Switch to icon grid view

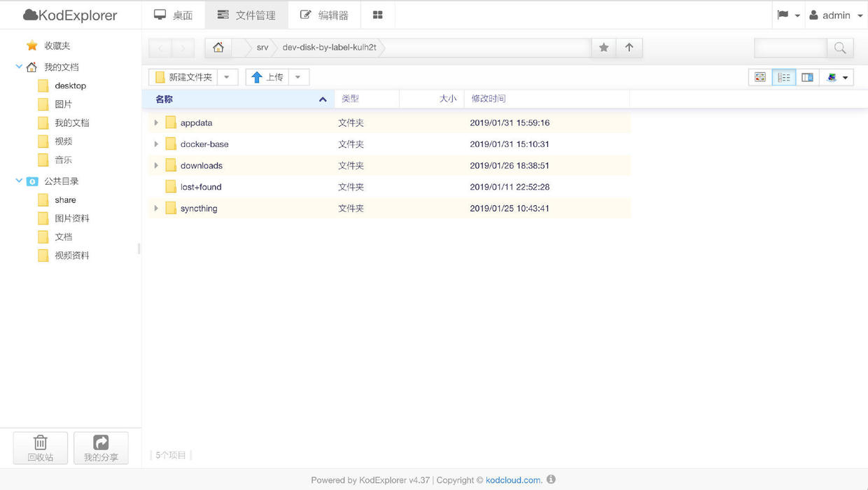tap(760, 77)
